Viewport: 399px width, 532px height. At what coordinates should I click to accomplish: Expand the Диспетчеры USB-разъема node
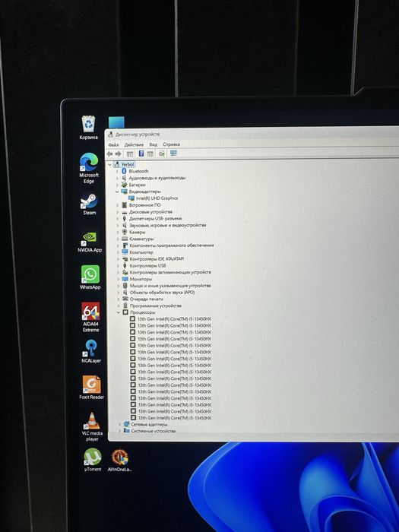[117, 219]
